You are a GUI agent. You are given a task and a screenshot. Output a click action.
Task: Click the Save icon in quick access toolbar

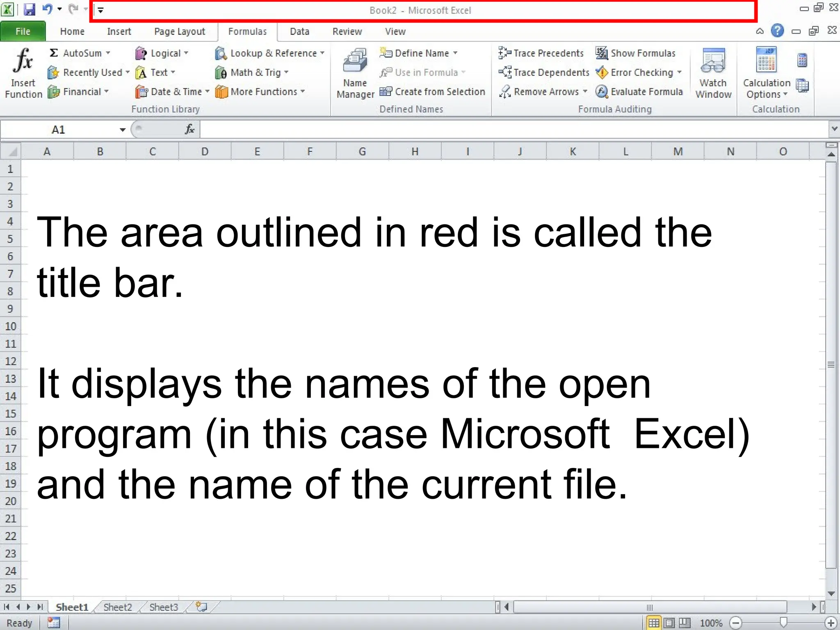click(30, 9)
